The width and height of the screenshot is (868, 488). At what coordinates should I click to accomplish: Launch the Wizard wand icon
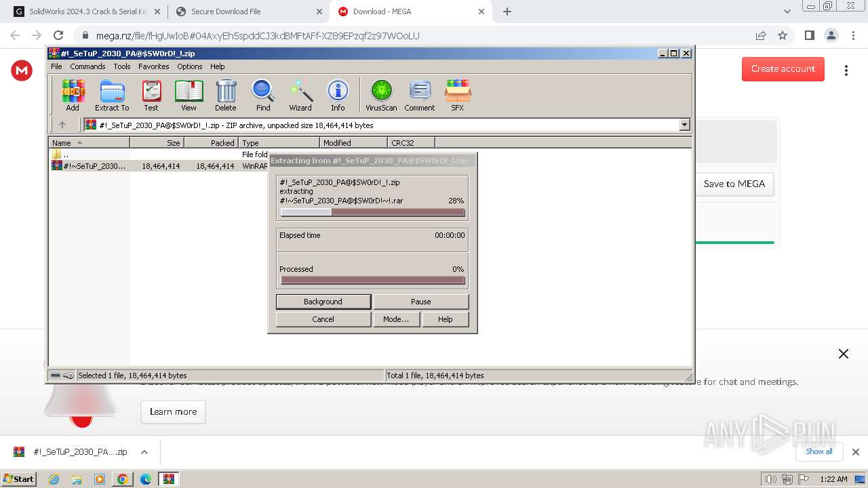[x=300, y=95]
